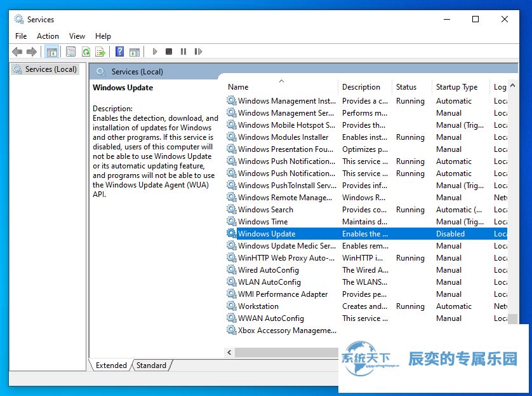Screen dimensions: 532x396
Task: Click the horizontal scrollbar thumb
Action: pyautogui.click(x=287, y=352)
